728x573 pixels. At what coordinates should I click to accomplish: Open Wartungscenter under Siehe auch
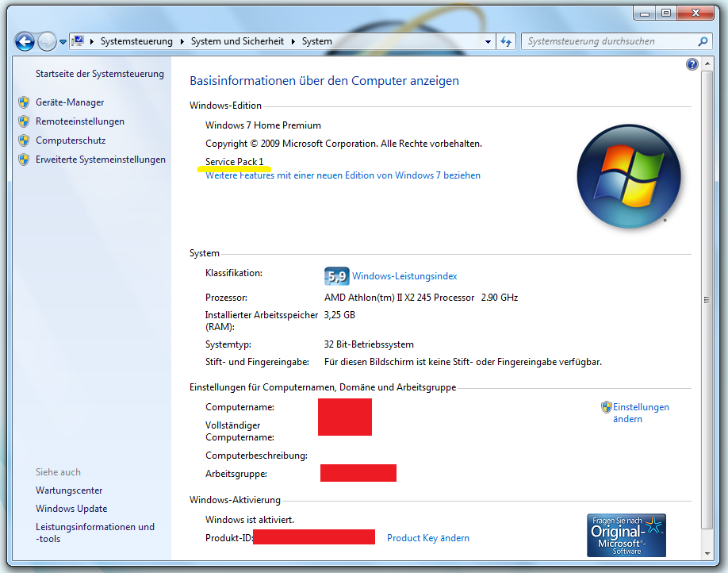tap(69, 490)
